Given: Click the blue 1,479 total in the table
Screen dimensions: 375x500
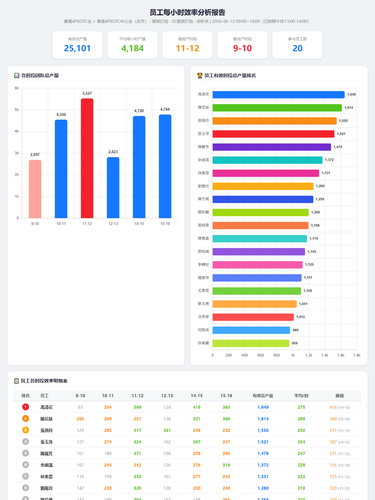Looking at the screenshot, I should click(263, 453).
